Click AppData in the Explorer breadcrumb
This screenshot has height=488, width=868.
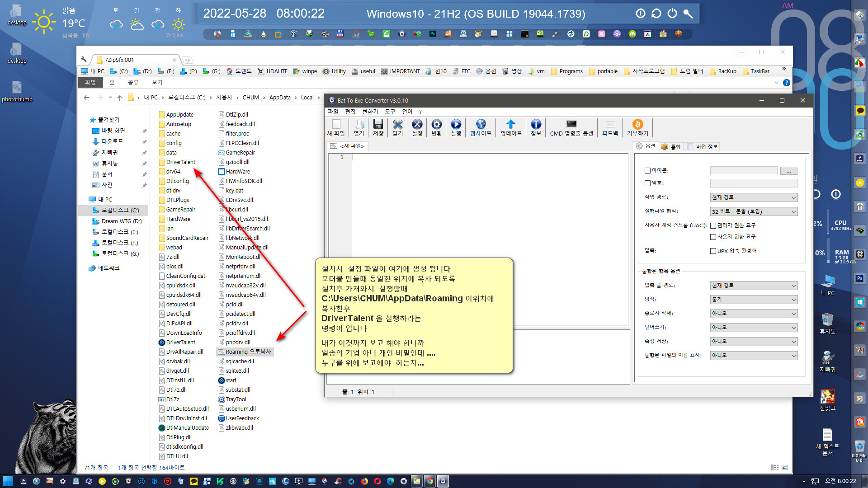click(280, 98)
